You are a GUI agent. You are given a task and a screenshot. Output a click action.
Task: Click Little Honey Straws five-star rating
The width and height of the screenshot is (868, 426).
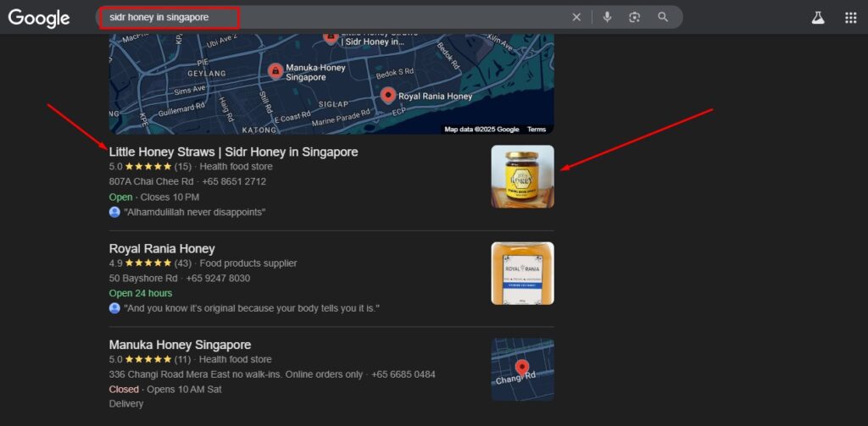pos(148,167)
